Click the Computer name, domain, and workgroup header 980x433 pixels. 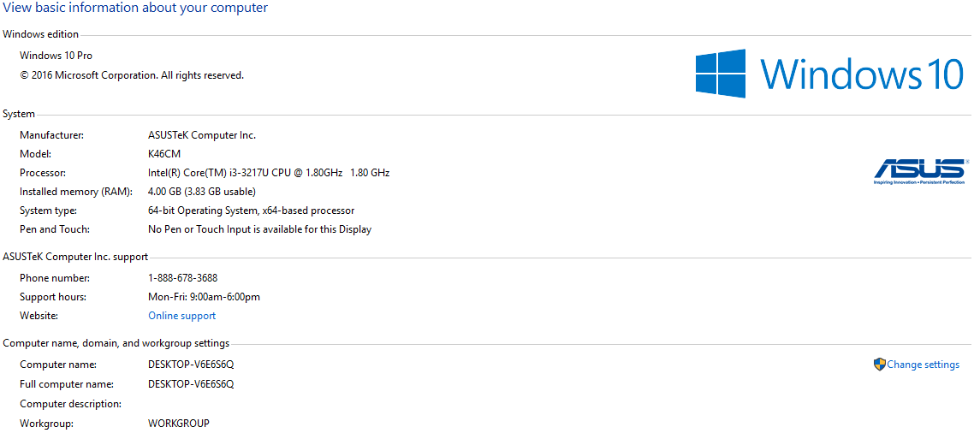116,343
